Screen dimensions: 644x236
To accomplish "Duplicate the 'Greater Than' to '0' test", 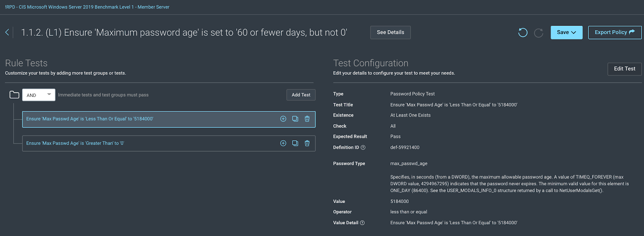I will [x=295, y=144].
